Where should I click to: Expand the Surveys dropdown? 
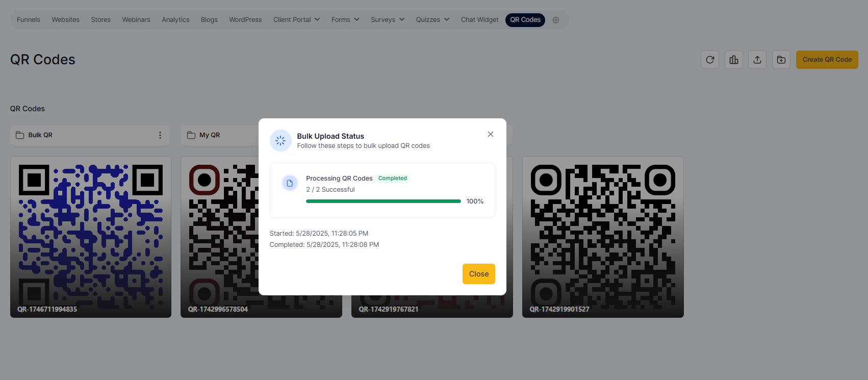[x=388, y=20]
